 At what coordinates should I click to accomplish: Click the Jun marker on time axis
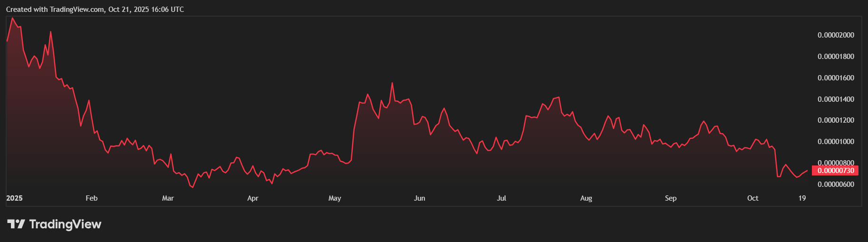419,198
